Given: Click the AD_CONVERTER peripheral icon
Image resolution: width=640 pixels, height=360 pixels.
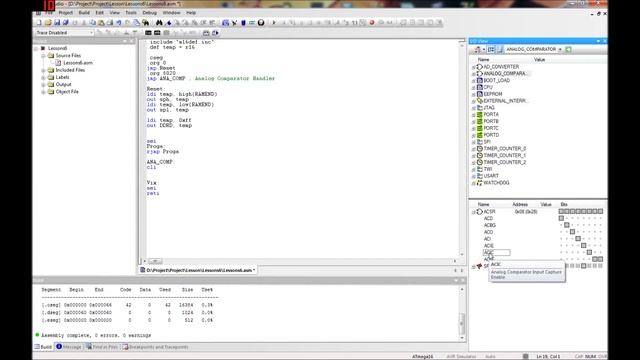Looking at the screenshot, I should click(480, 67).
